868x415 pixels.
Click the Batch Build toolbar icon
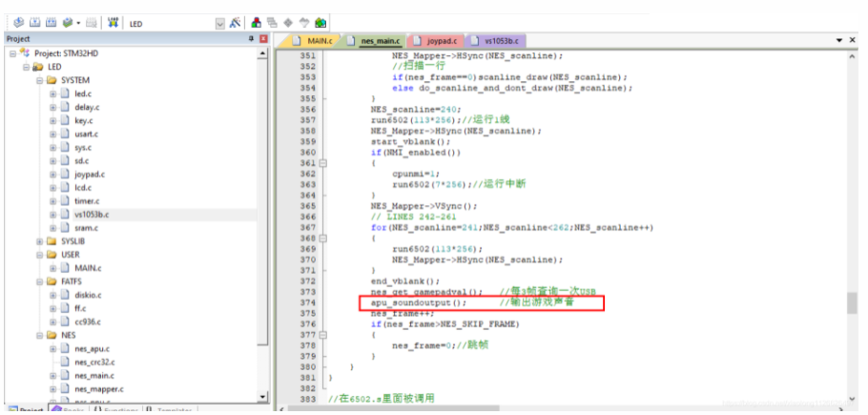[x=68, y=23]
